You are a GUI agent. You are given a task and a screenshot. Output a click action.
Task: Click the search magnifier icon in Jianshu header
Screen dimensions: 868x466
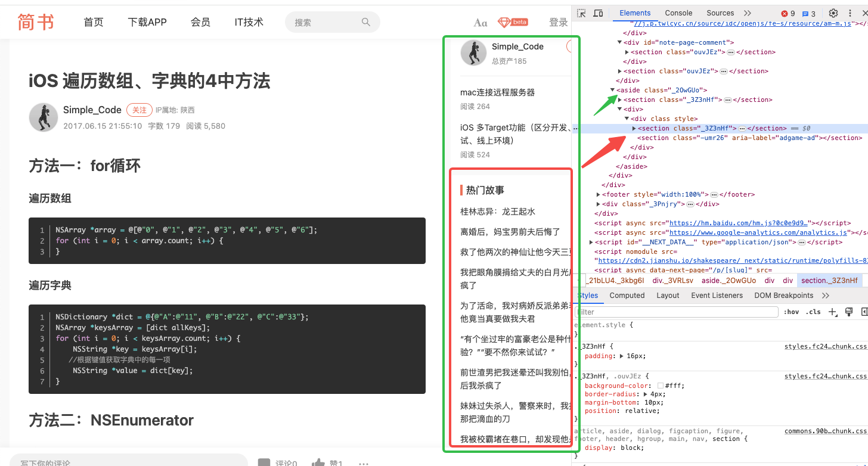tap(366, 22)
